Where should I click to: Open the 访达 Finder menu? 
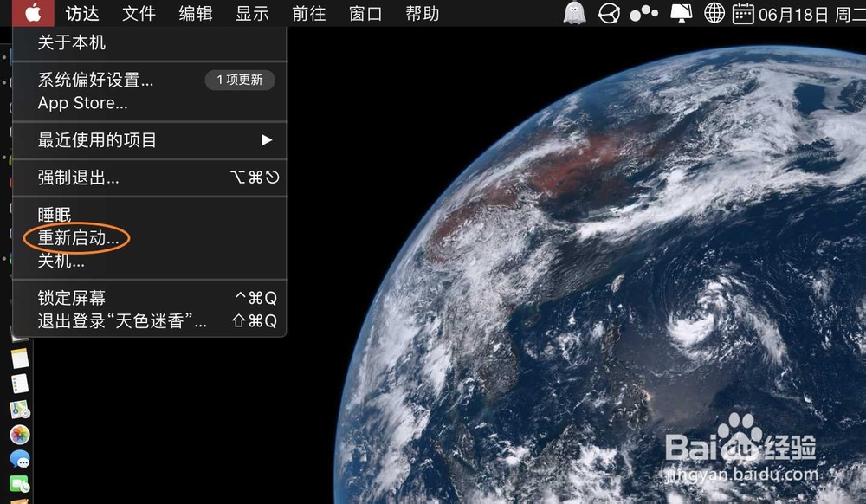click(81, 13)
